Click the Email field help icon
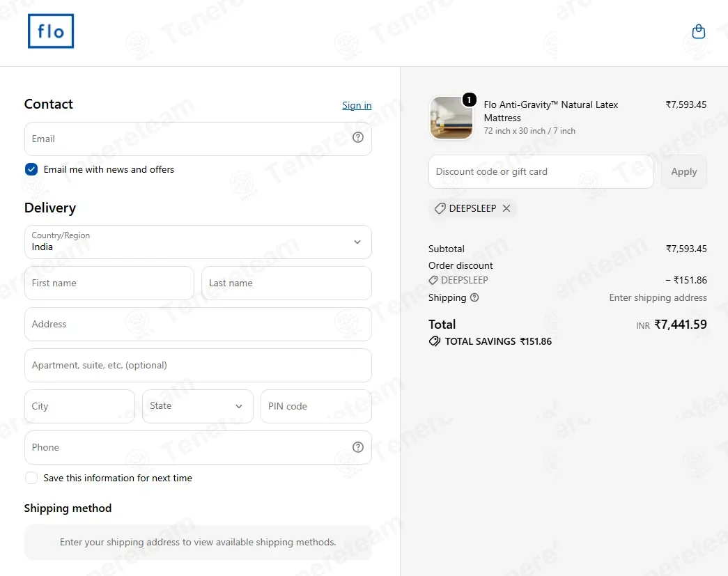 click(x=357, y=137)
